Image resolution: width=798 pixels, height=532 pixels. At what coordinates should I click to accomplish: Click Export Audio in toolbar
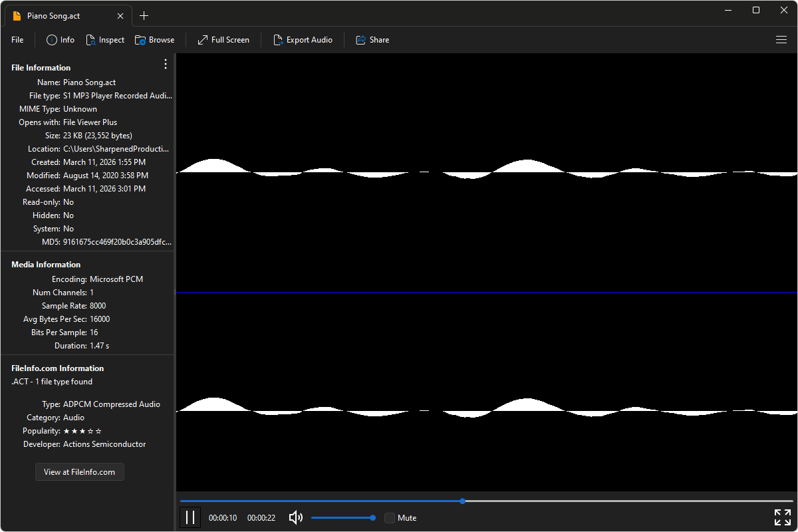point(303,40)
